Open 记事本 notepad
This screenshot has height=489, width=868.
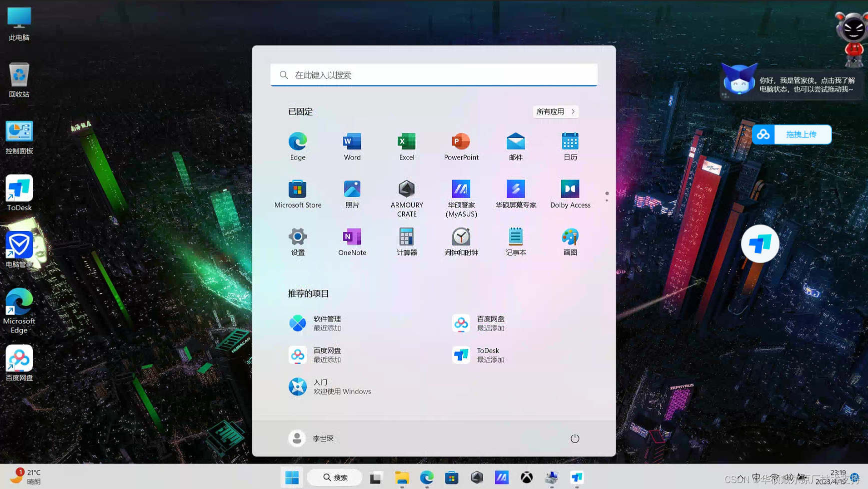pos(515,242)
